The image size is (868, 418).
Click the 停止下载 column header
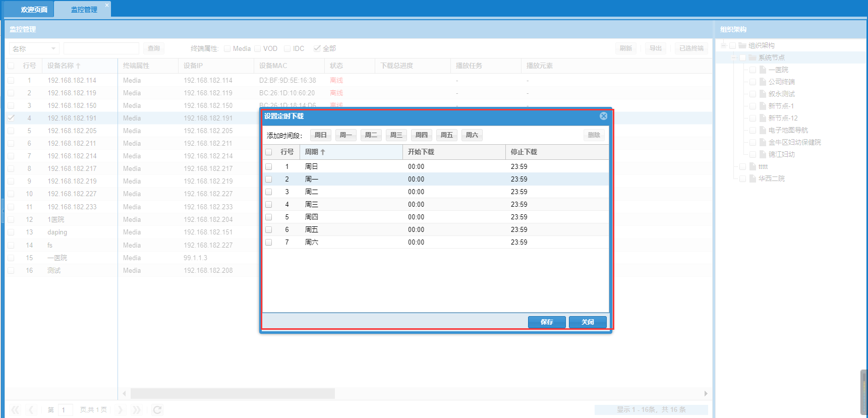coord(557,152)
